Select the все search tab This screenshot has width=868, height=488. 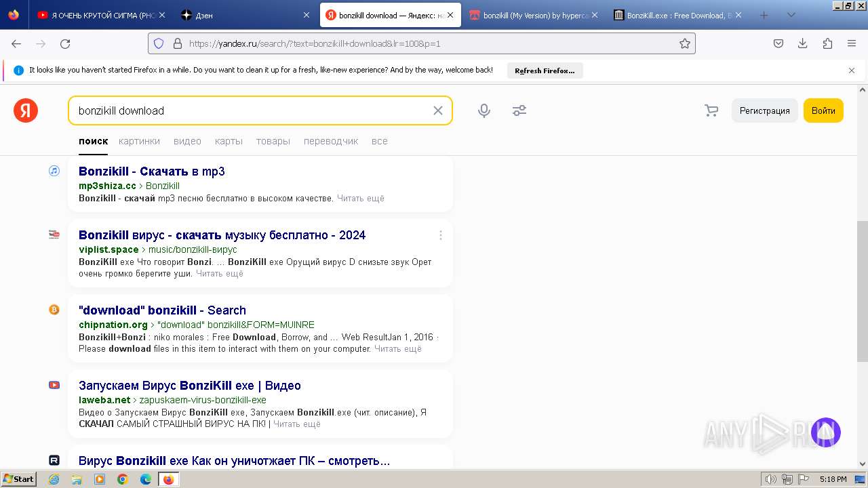click(x=380, y=141)
